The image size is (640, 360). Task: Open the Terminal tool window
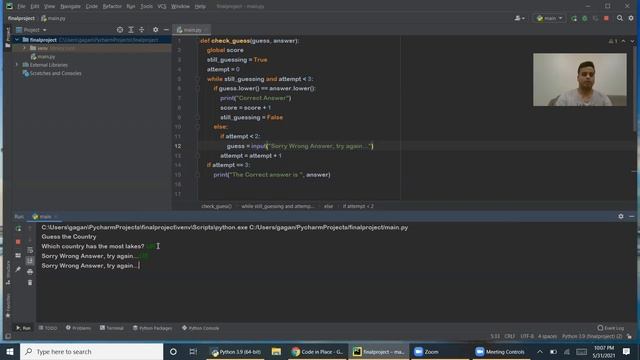pyautogui.click(x=112, y=328)
